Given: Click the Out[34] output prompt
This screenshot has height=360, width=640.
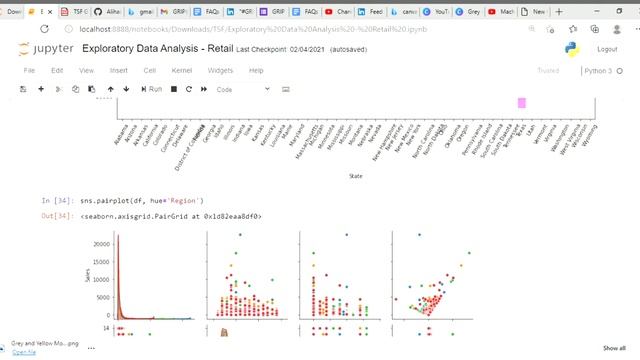Looking at the screenshot, I should (x=58, y=216).
